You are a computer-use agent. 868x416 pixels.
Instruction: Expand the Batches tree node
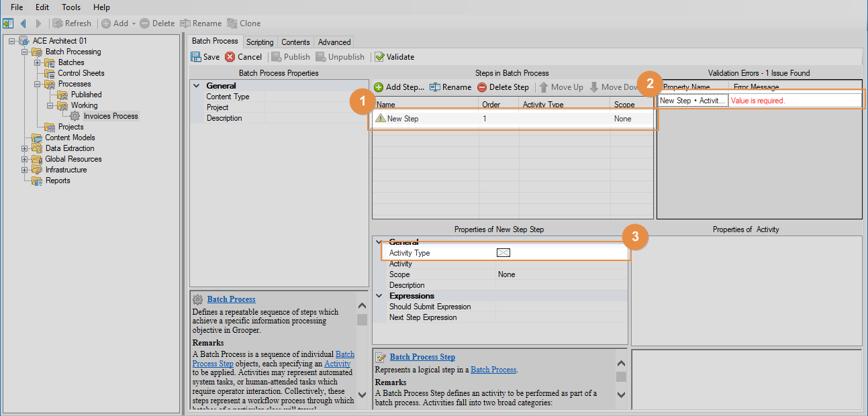38,62
